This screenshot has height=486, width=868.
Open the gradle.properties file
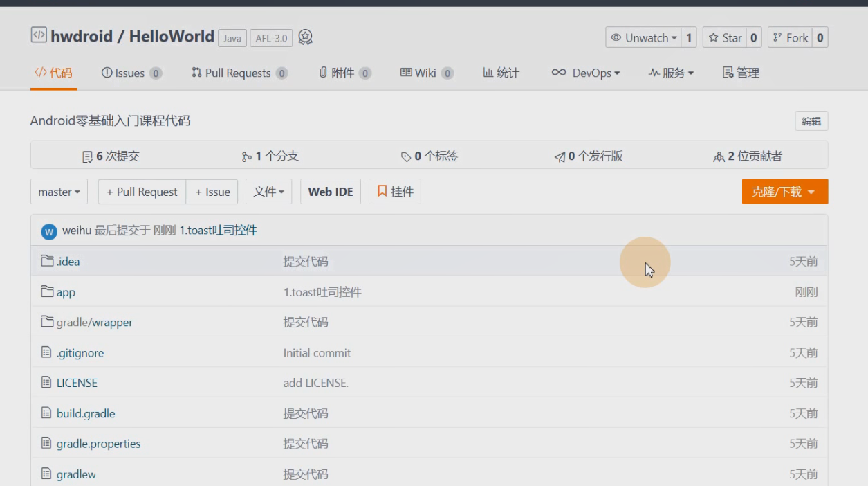[99, 444]
